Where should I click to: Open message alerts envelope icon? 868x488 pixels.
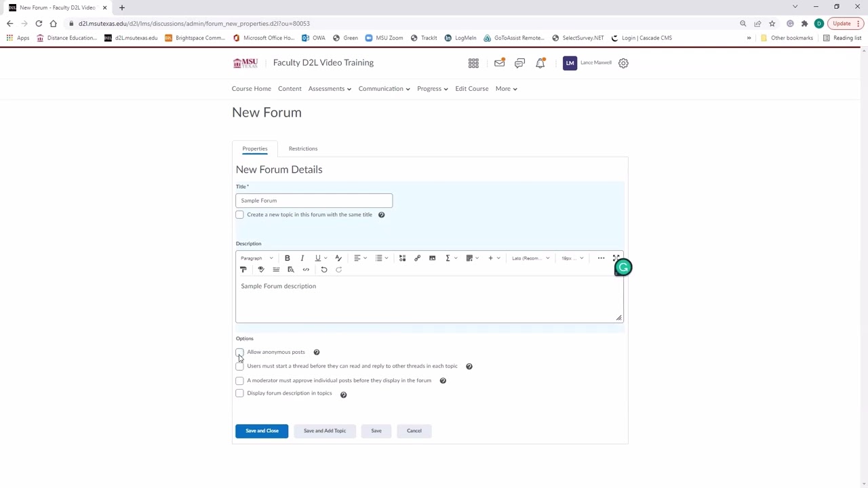click(x=499, y=63)
